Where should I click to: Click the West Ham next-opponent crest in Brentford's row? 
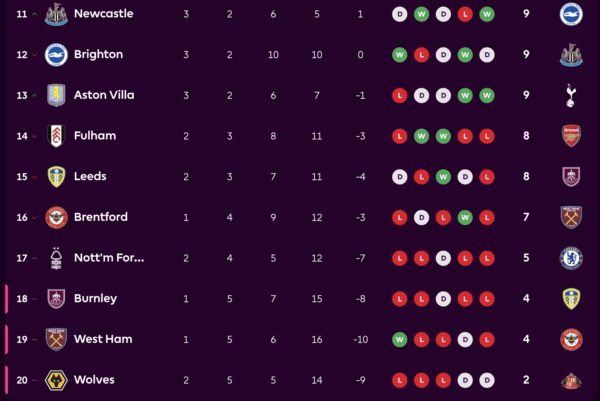(572, 217)
